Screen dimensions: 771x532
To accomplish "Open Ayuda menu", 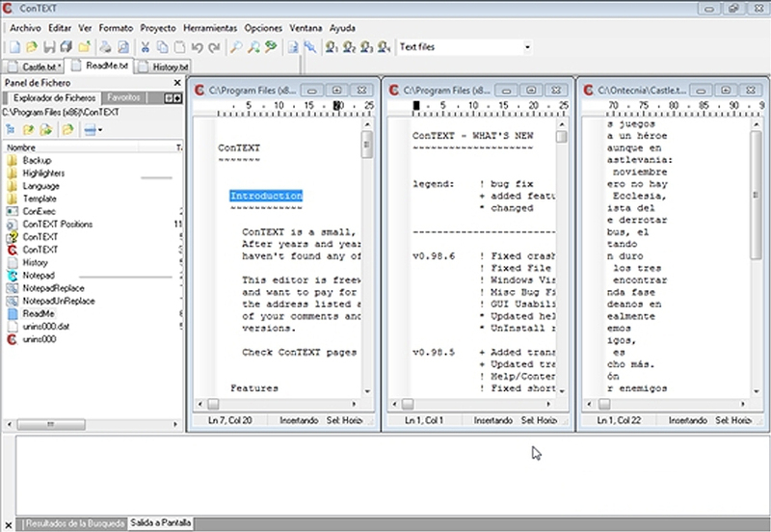I will [342, 28].
